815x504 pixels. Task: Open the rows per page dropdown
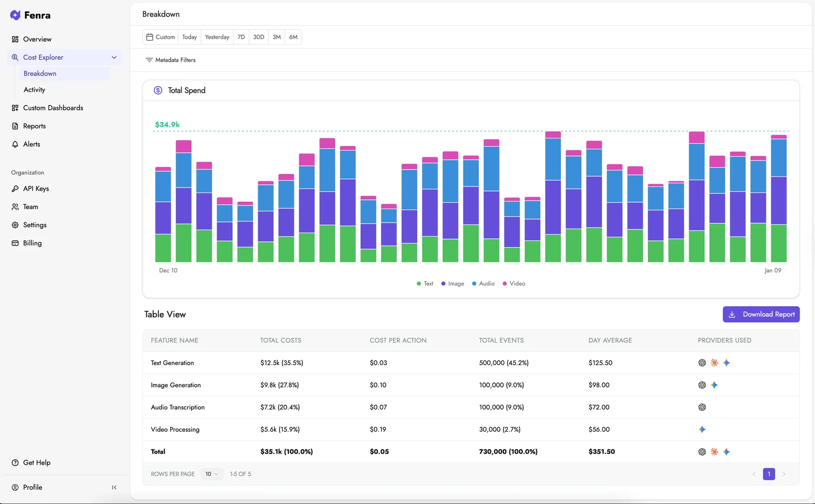pyautogui.click(x=212, y=474)
